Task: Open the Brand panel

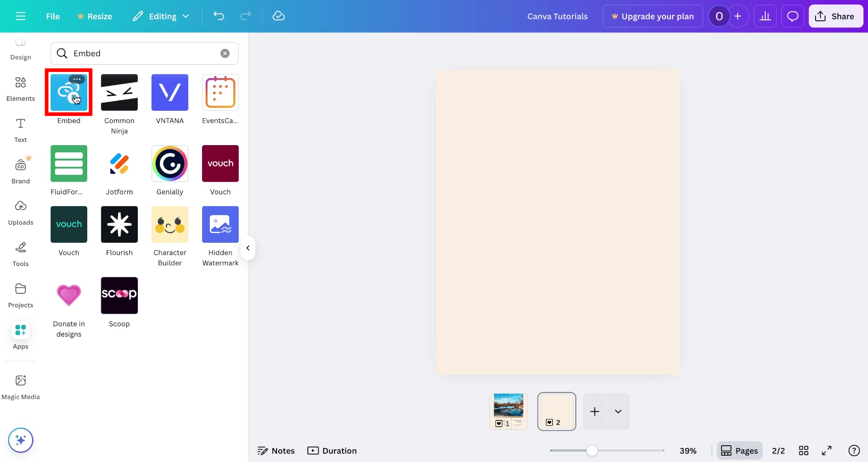Action: (20, 171)
